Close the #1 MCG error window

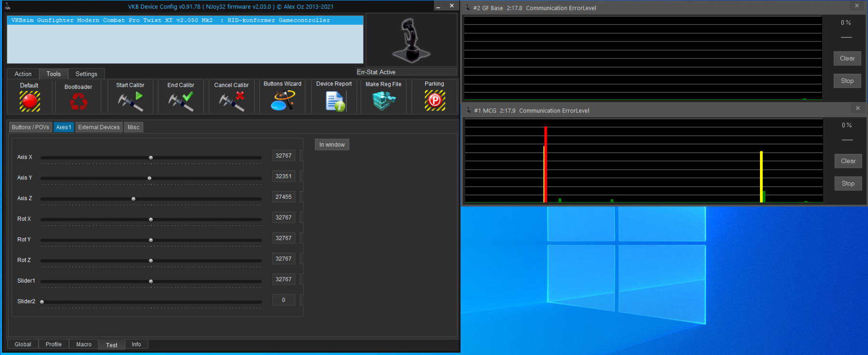858,109
